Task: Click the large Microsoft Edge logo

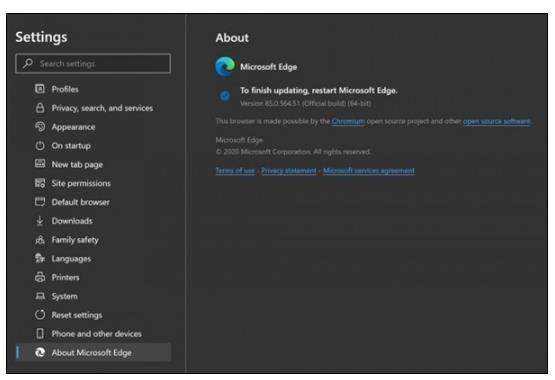Action: coord(225,66)
